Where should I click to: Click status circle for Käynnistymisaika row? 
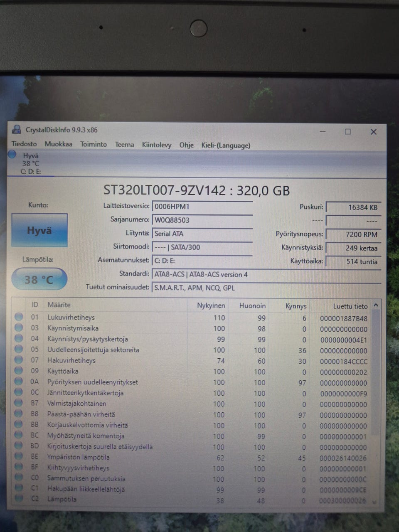pyautogui.click(x=19, y=328)
